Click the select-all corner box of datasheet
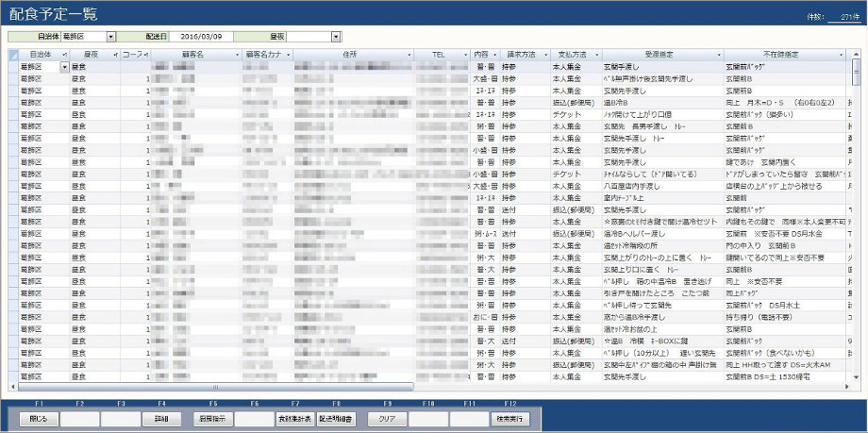This screenshot has width=868, height=433. [x=14, y=55]
